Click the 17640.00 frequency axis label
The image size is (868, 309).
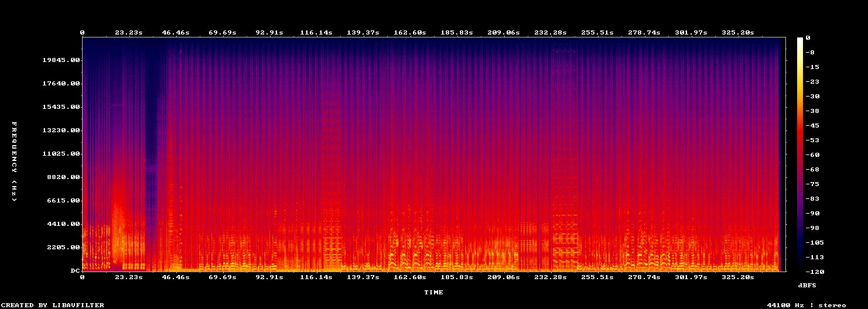click(61, 84)
